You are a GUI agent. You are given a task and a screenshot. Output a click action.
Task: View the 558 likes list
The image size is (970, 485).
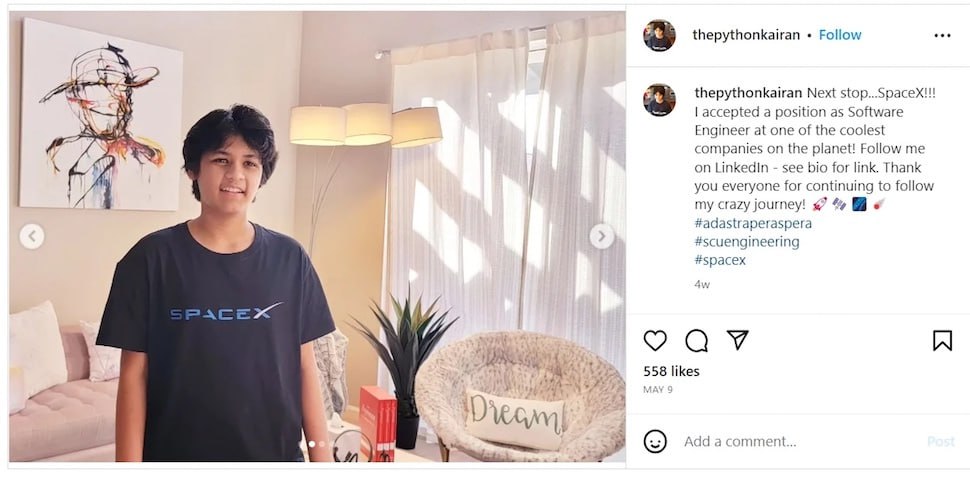coord(671,371)
